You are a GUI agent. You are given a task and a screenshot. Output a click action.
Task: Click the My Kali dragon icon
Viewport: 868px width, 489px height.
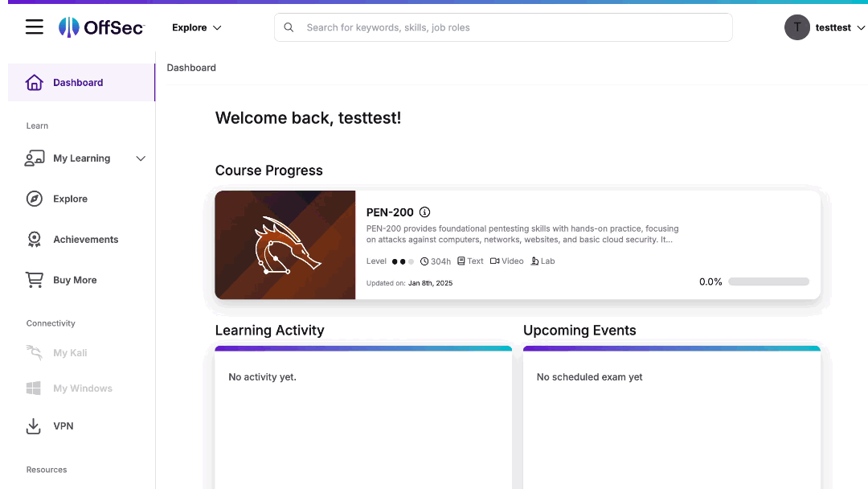(35, 353)
